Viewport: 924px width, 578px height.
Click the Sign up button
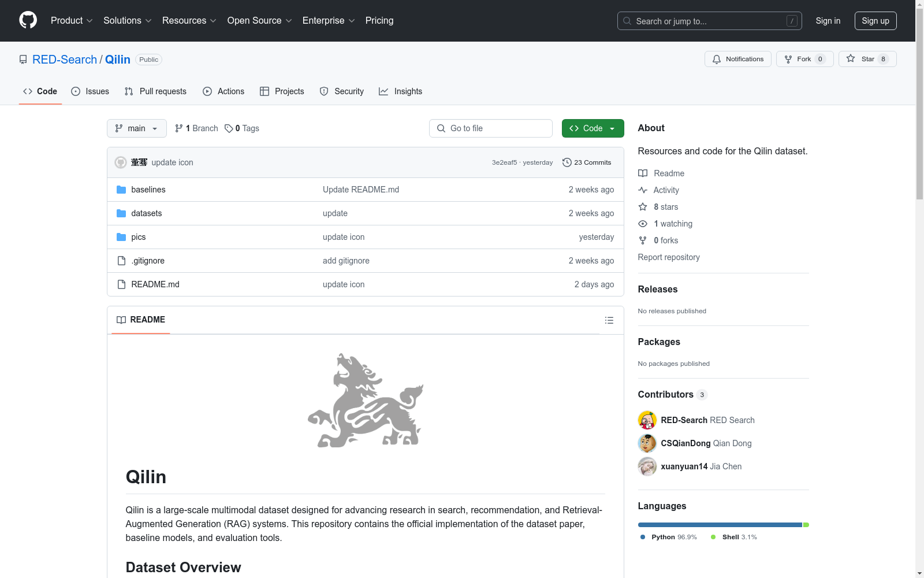[x=875, y=21]
